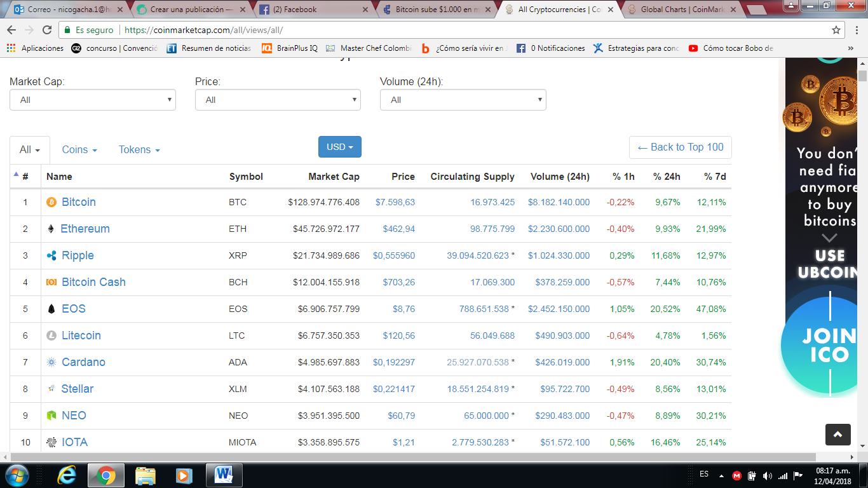The width and height of the screenshot is (868, 488).
Task: Click the IOTA logo icon
Action: [51, 442]
